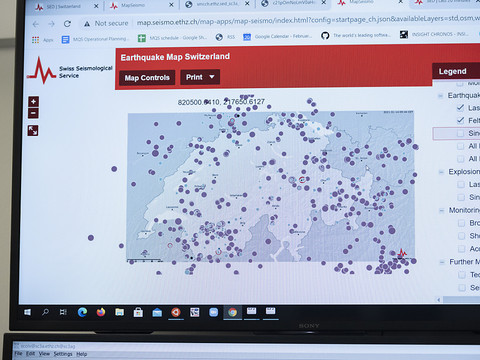
Task: Open the Windows Start menu
Action: pyautogui.click(x=28, y=312)
